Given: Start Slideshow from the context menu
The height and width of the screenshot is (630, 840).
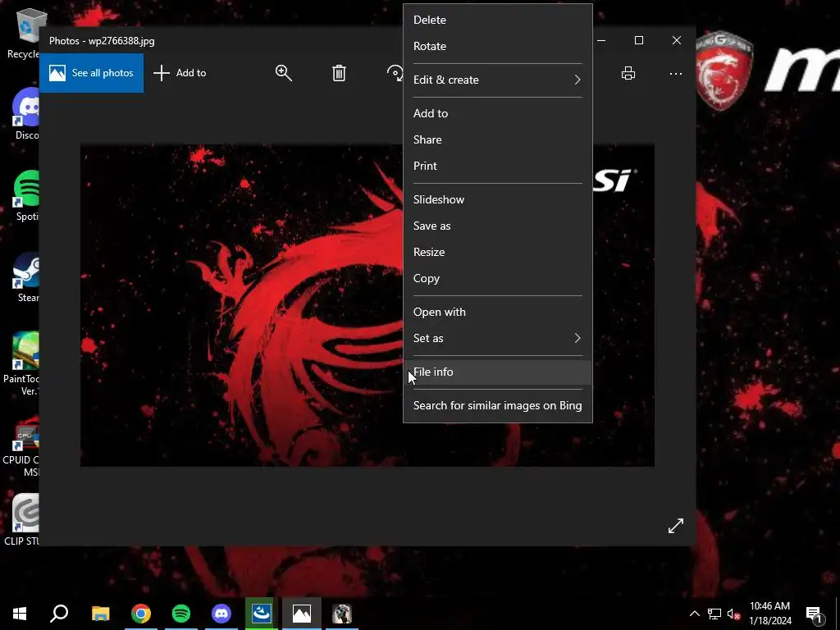Looking at the screenshot, I should tap(498, 199).
